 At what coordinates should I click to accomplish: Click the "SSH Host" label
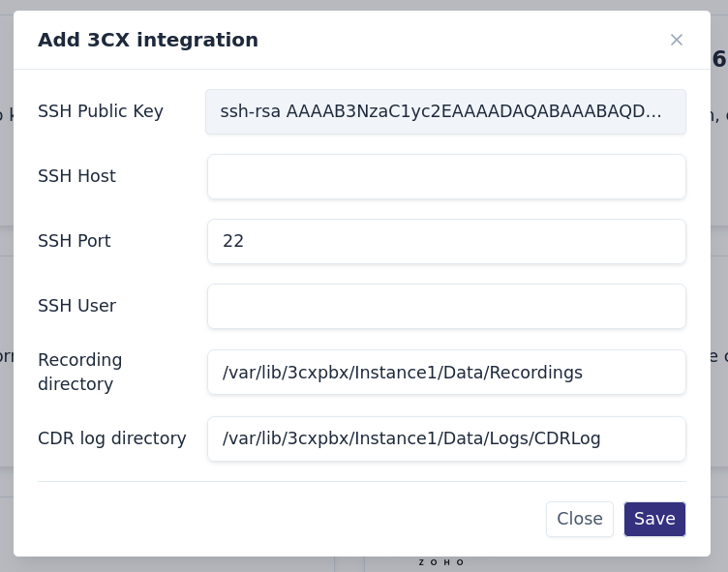76,176
